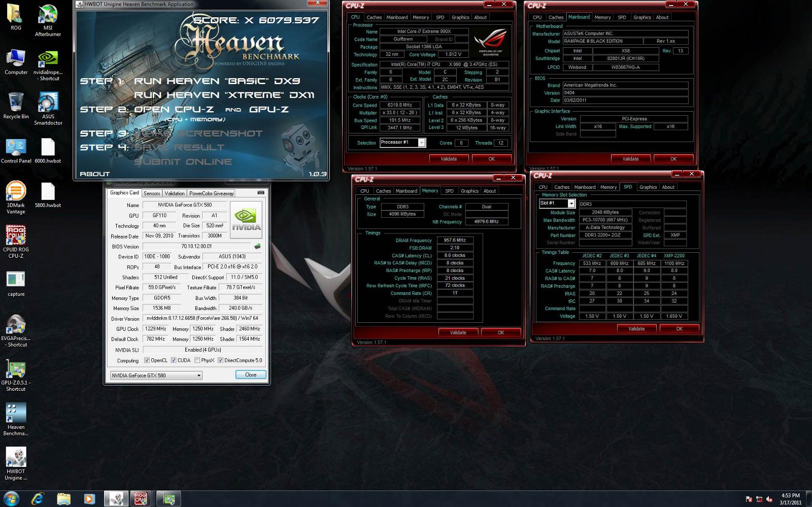Screen dimensions: 812x507
Task: Open Graphics tab in Memory CPU-Z window
Action: [469, 191]
